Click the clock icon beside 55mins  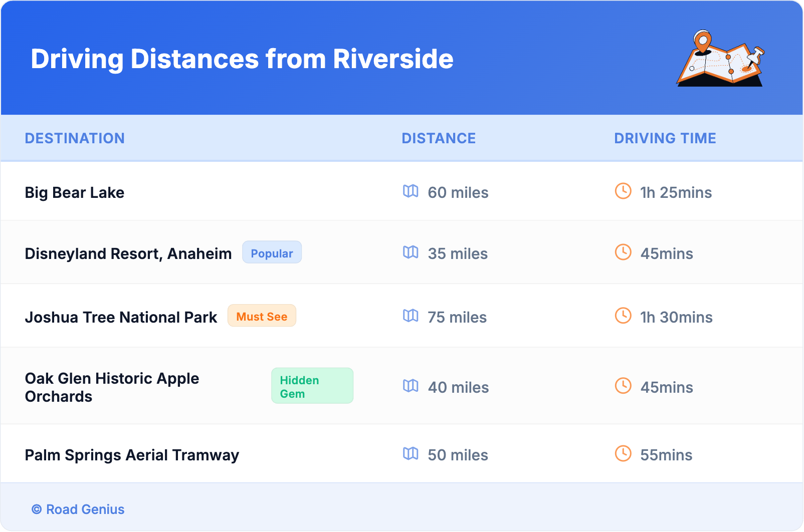point(623,454)
